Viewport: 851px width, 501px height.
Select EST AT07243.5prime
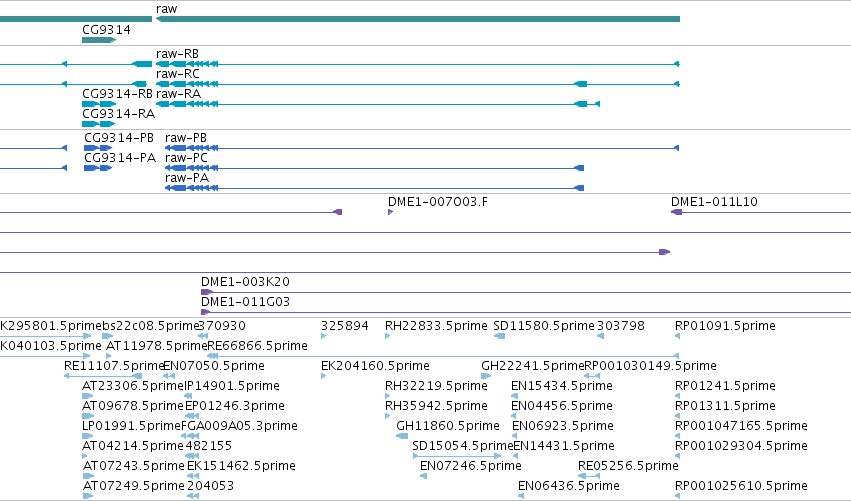click(134, 466)
